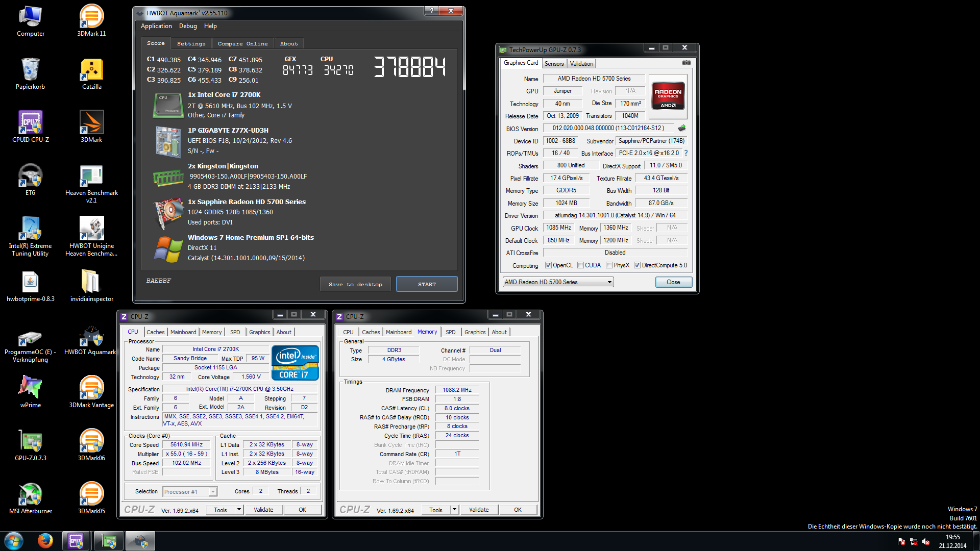Image resolution: width=980 pixels, height=551 pixels.
Task: Open 3DMark Vantage shortcut
Action: [92, 392]
